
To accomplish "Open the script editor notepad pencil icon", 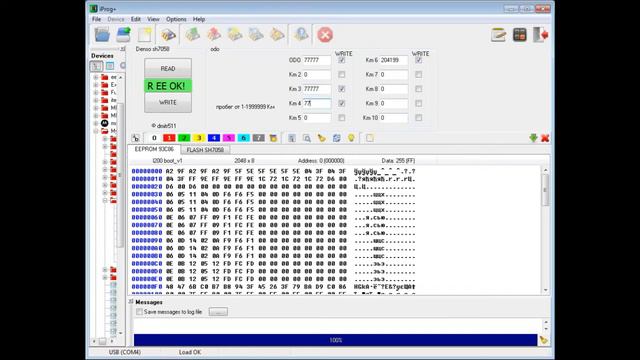I will (498, 35).
